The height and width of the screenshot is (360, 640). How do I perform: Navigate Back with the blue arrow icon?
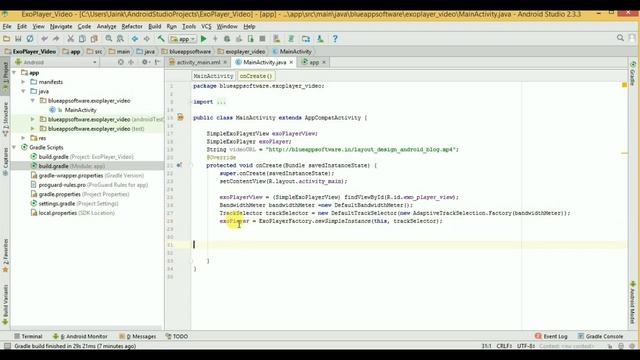pos(135,39)
